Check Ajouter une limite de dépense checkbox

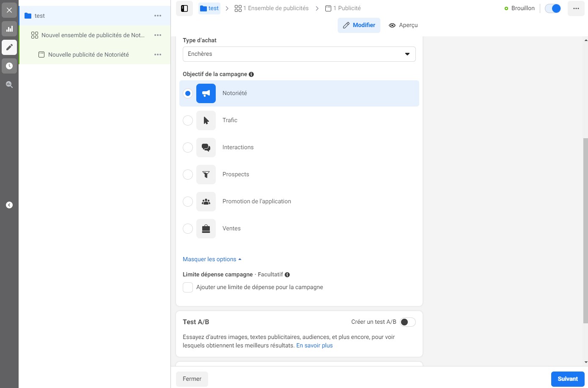point(188,287)
